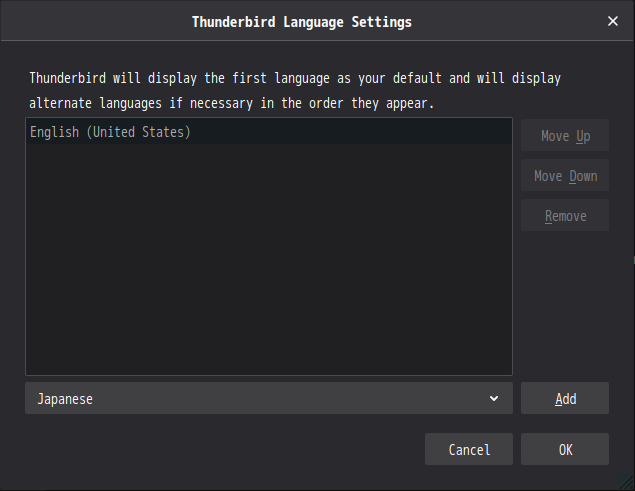Click the Remove button
Screen dimensions: 635x491
click(x=565, y=216)
